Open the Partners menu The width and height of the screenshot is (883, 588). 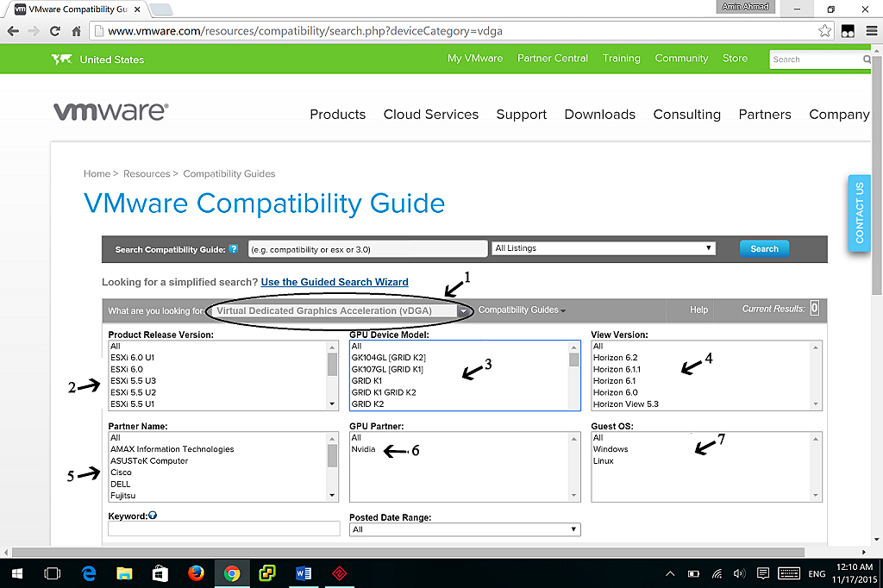click(x=765, y=115)
